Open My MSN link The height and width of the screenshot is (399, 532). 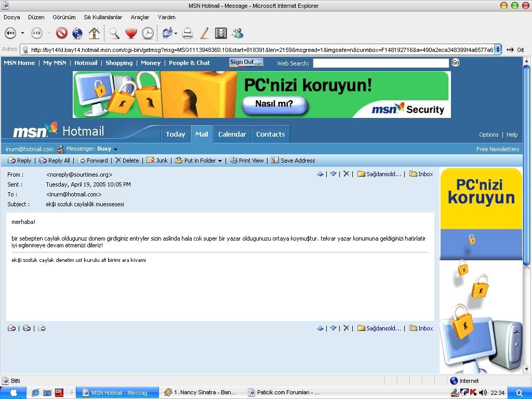[x=55, y=63]
